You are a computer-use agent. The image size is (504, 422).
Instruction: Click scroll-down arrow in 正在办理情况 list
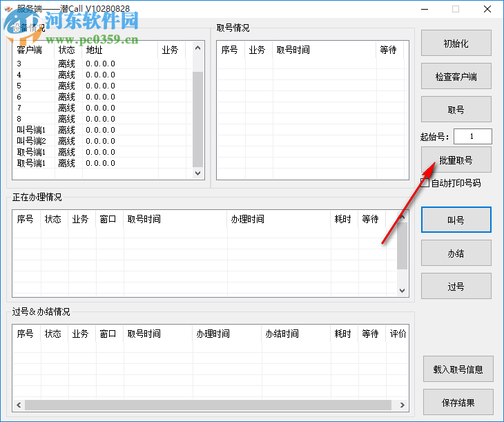402,291
